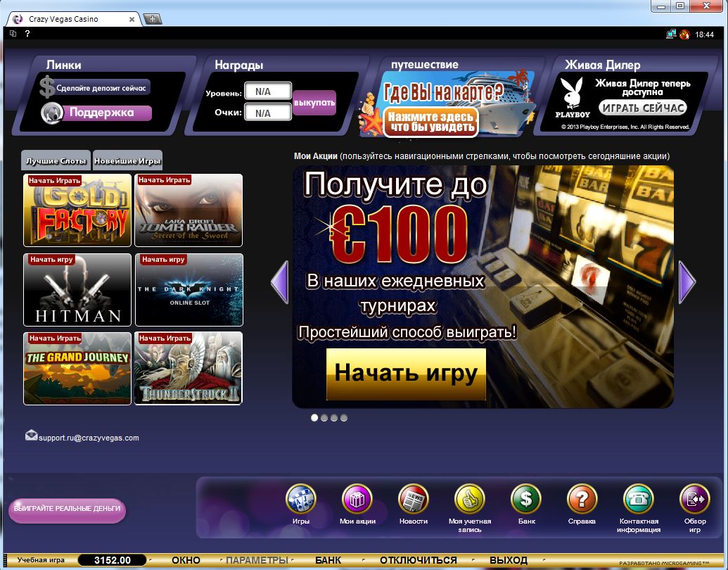This screenshot has height=570, width=728.
Task: Open the Мои акции gift icon
Action: [357, 499]
